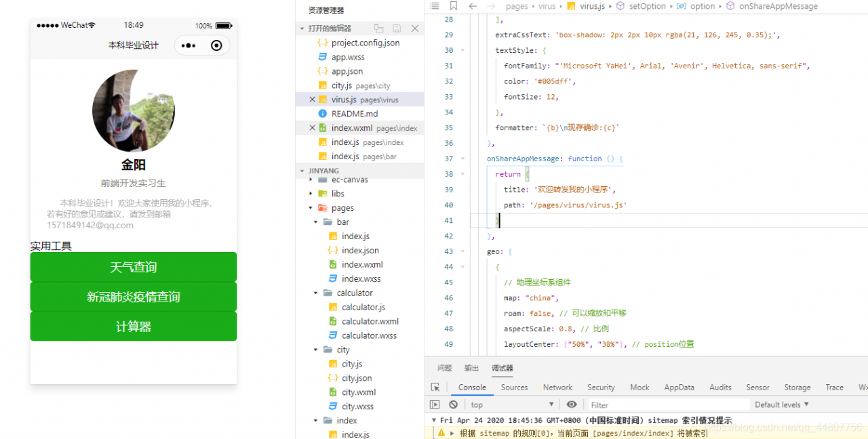The height and width of the screenshot is (439, 868).
Task: Fold code at line 37 arrow
Action: [x=463, y=159]
